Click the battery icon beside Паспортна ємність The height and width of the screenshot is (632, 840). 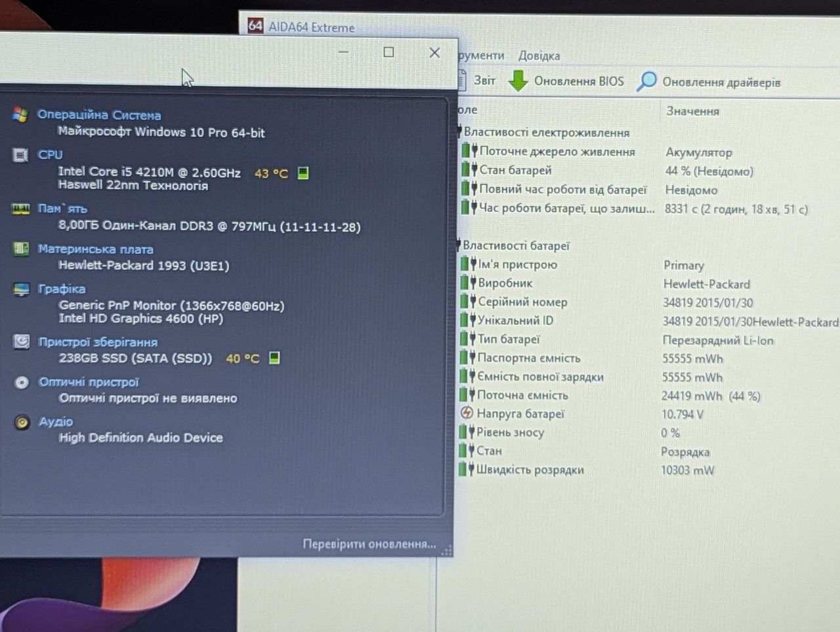[x=467, y=358]
